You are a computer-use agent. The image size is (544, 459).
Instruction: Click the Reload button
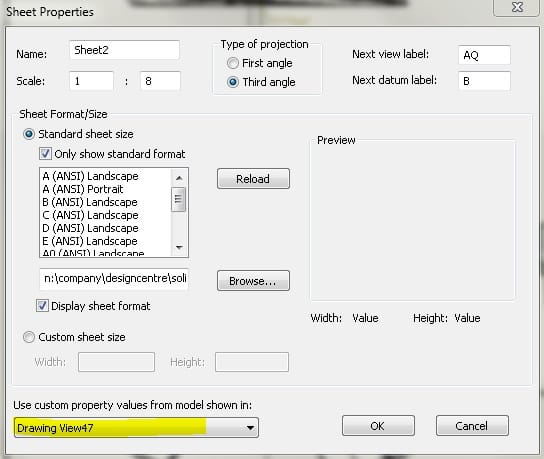(253, 179)
